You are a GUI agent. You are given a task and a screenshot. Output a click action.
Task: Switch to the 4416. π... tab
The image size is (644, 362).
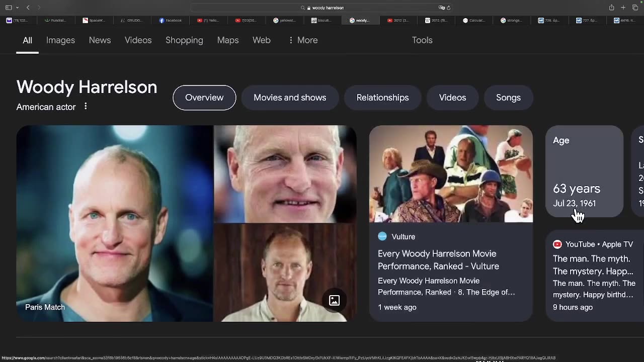pyautogui.click(x=626, y=21)
